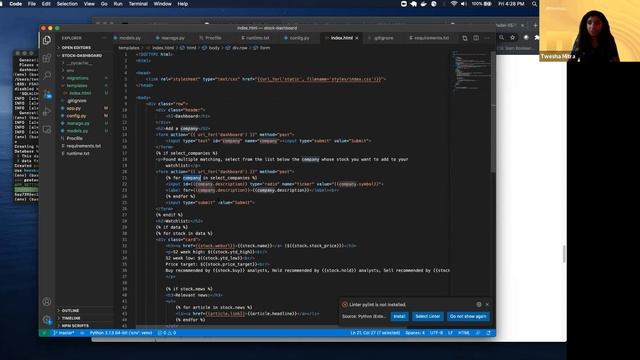
Task: Click feedback icon in status bar
Action: pyautogui.click(x=478, y=333)
